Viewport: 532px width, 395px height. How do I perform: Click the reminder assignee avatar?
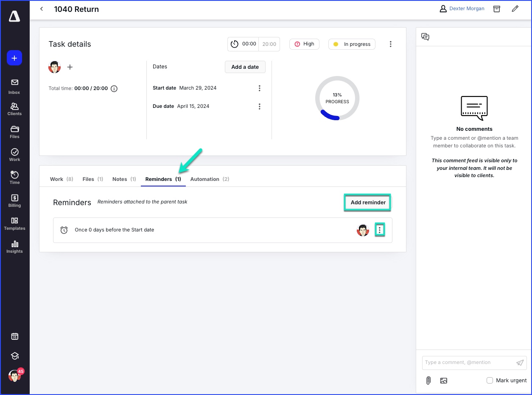pyautogui.click(x=363, y=230)
